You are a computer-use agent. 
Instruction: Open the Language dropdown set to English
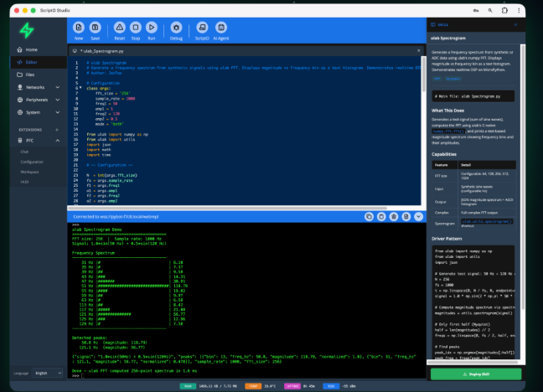coord(48,373)
